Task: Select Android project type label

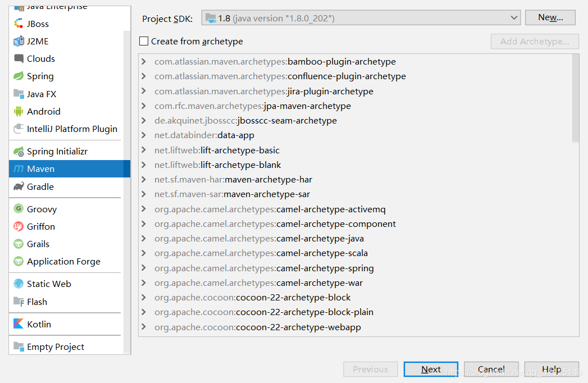Action: click(x=43, y=111)
